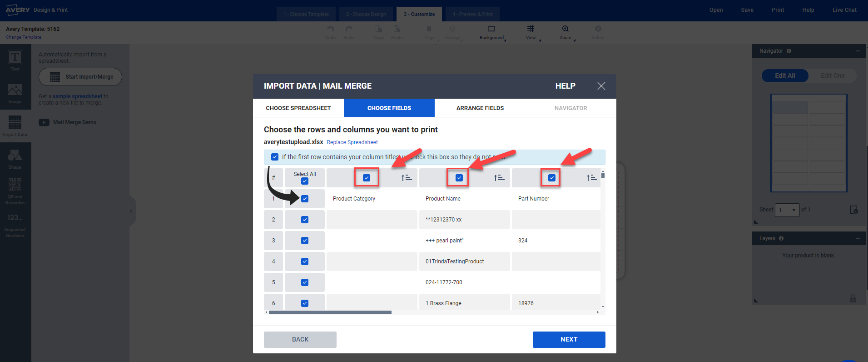Sort by the Product Category column
The height and width of the screenshot is (362, 868).
click(407, 178)
